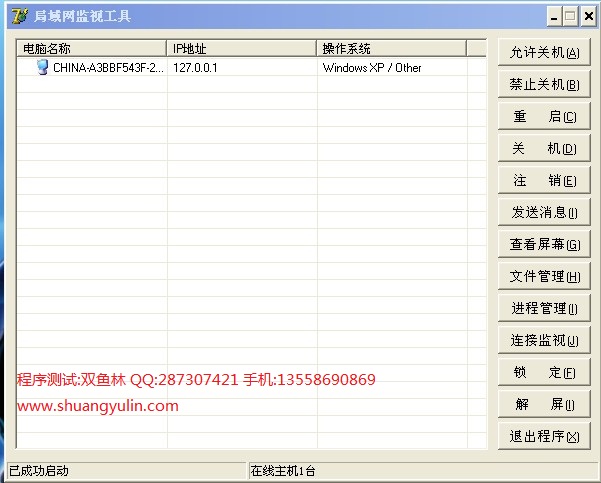Click the 注销(E) button
Image resolution: width=601 pixels, height=483 pixels.
[544, 180]
